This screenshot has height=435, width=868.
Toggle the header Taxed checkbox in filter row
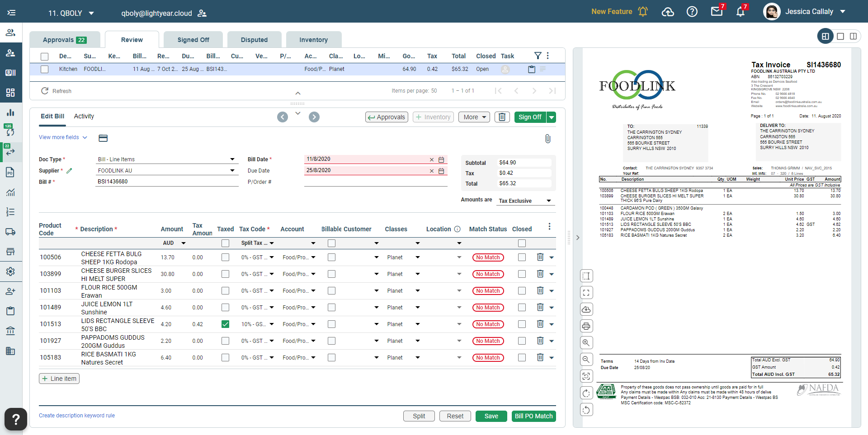(225, 243)
